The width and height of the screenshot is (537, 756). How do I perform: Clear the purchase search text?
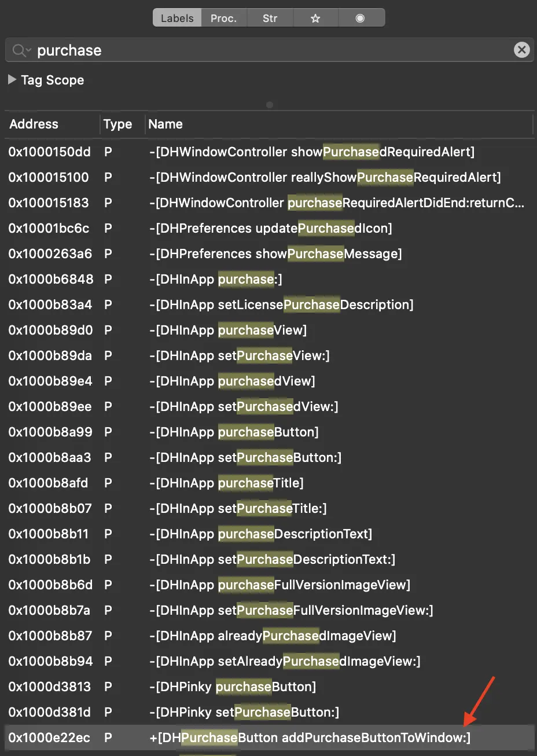(x=521, y=50)
